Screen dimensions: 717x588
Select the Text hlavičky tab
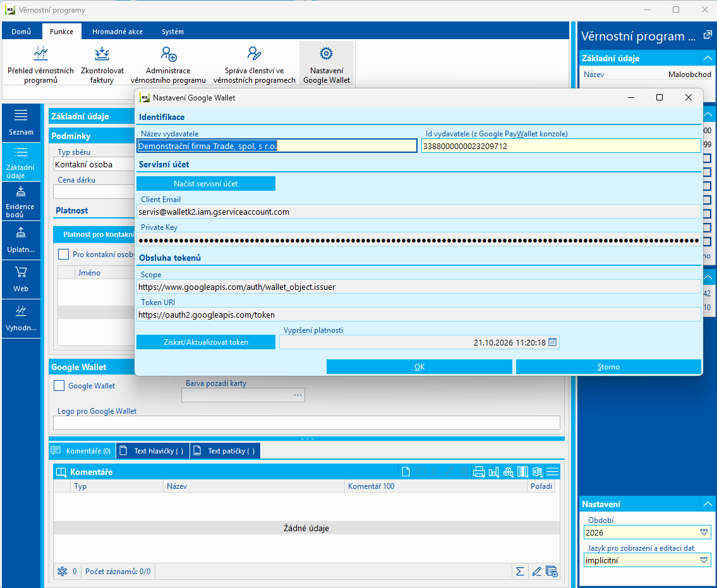point(153,451)
